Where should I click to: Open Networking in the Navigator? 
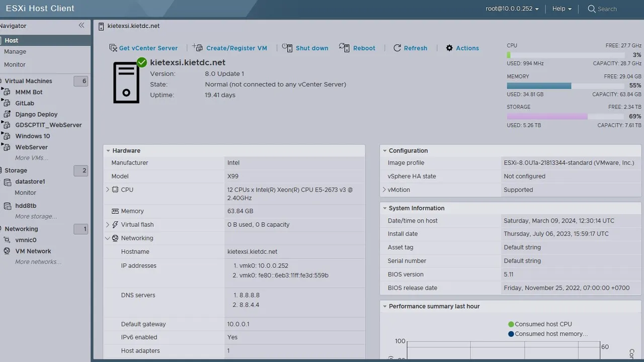click(x=21, y=229)
